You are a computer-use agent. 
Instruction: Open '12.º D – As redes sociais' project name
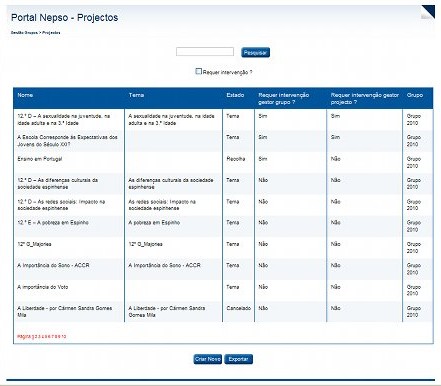61,205
